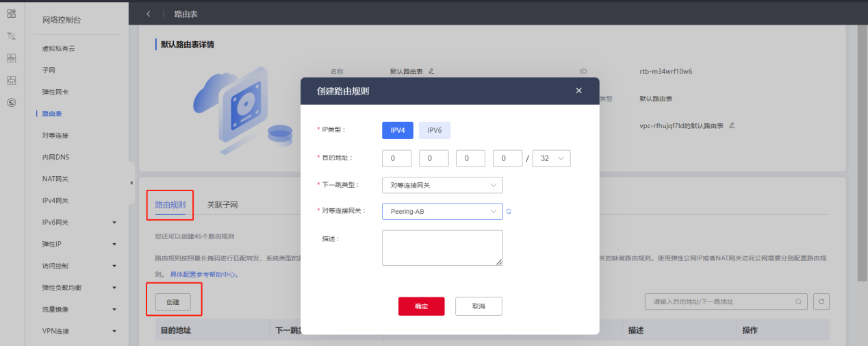The height and width of the screenshot is (346, 868).
Task: Click the 默认路由表详情 heading
Action: point(188,46)
